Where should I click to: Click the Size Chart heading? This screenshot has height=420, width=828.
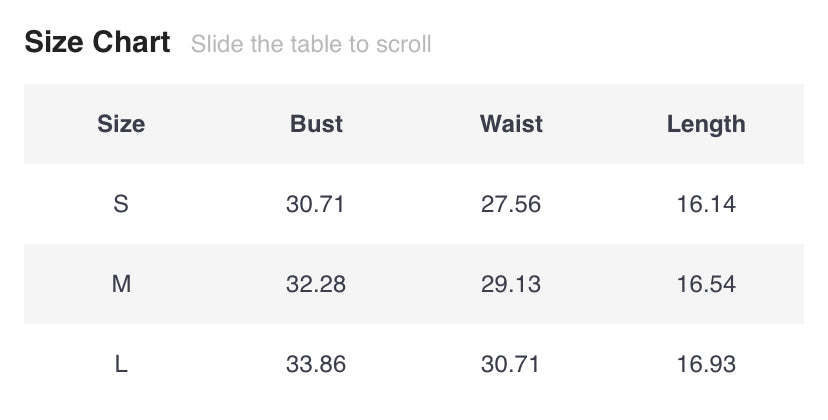(98, 43)
